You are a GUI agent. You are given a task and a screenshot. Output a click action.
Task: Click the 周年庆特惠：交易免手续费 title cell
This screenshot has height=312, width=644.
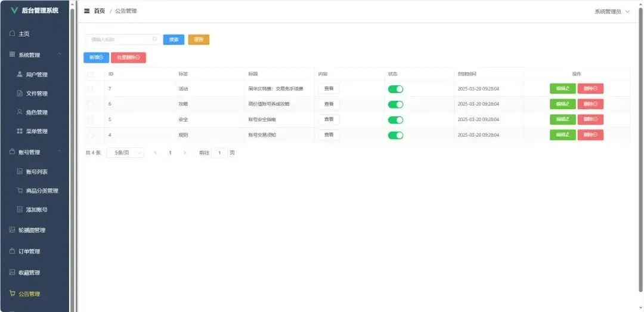point(275,89)
